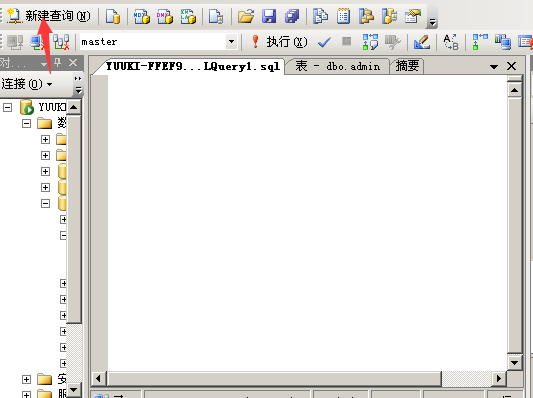Open a new SQL Server Mobile query

tap(216, 16)
